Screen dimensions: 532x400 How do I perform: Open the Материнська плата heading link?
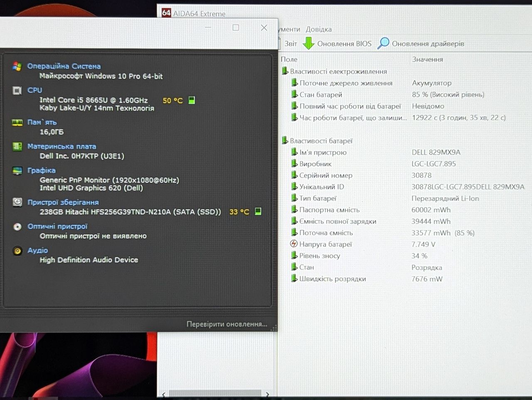click(62, 146)
